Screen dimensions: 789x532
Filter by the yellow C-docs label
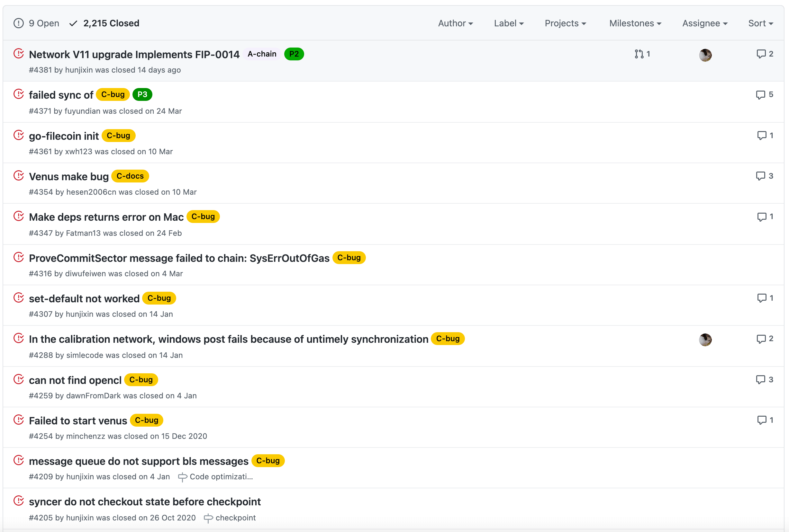[130, 176]
